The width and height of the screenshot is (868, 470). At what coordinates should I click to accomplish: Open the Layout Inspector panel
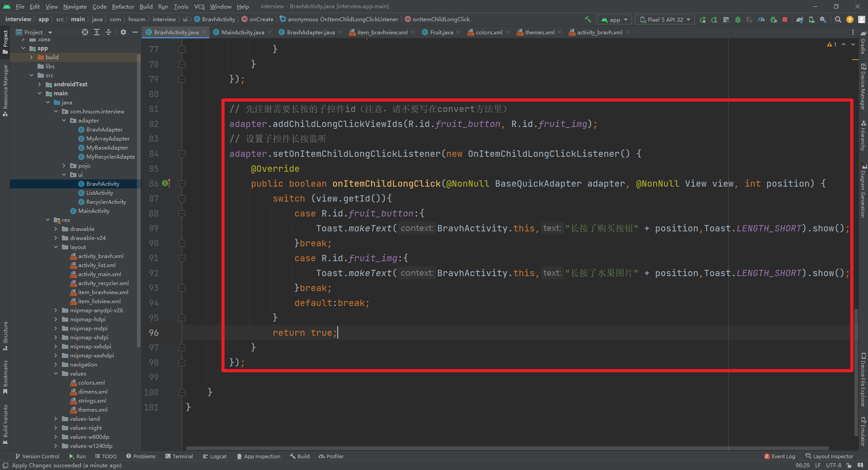(x=829, y=456)
